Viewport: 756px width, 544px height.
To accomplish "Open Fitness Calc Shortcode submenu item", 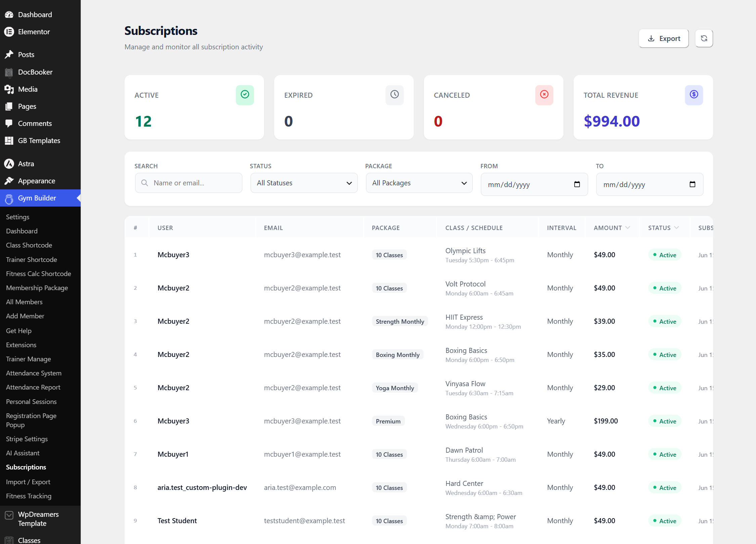I will tap(38, 274).
